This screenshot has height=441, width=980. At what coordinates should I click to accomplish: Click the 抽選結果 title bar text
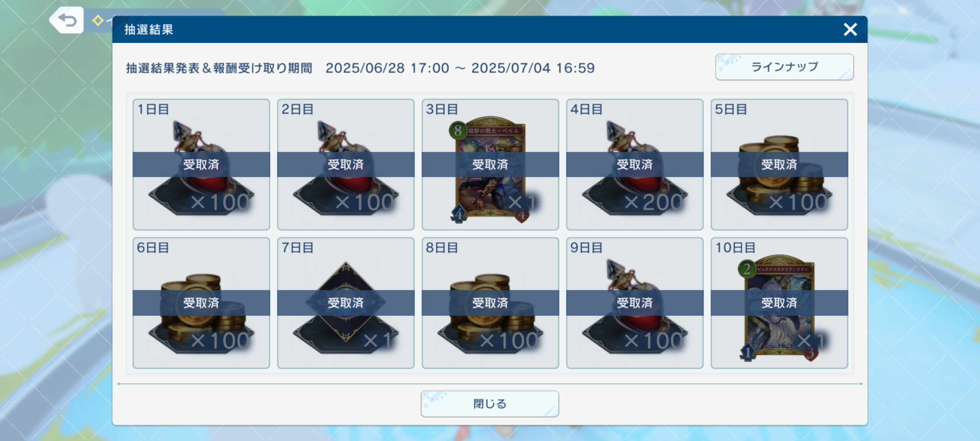[149, 29]
